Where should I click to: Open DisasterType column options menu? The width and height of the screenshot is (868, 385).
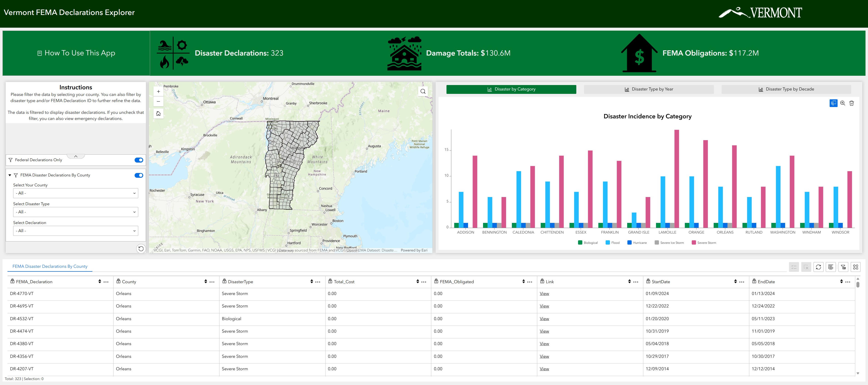tap(318, 282)
